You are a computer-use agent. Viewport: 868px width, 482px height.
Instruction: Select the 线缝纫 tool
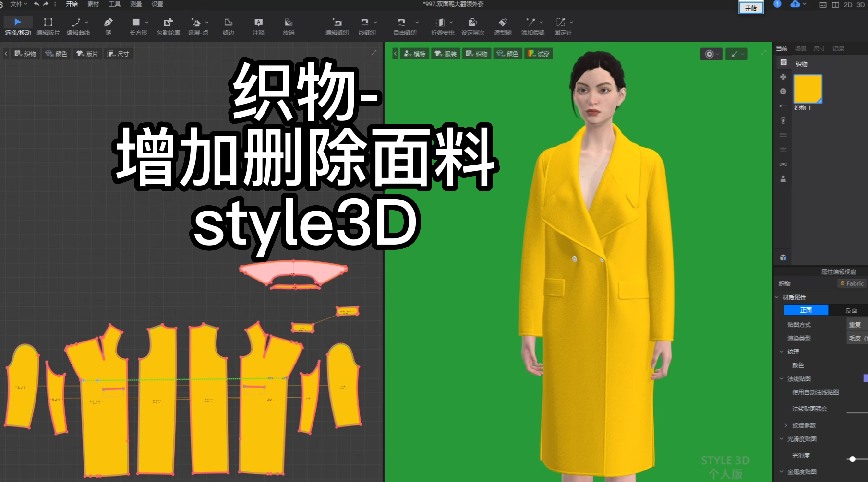[366, 26]
